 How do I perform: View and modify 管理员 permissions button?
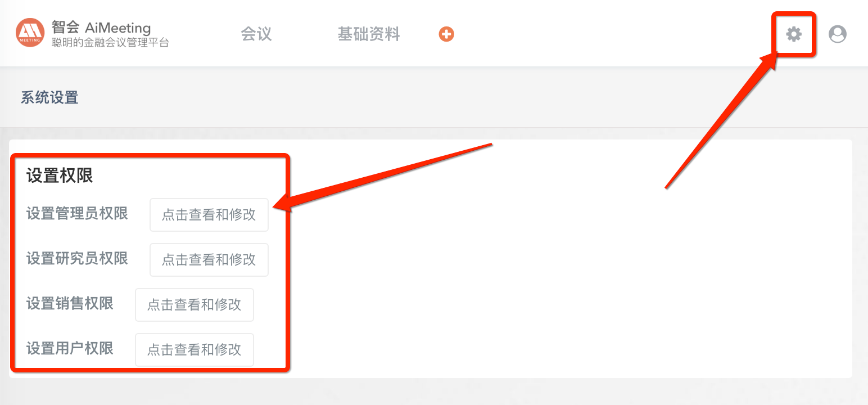(209, 214)
